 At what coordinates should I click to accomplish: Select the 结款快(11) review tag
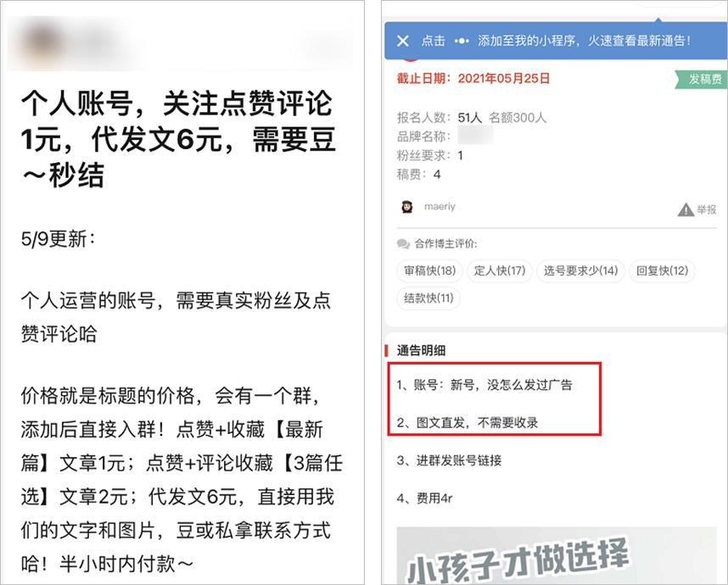[x=428, y=298]
